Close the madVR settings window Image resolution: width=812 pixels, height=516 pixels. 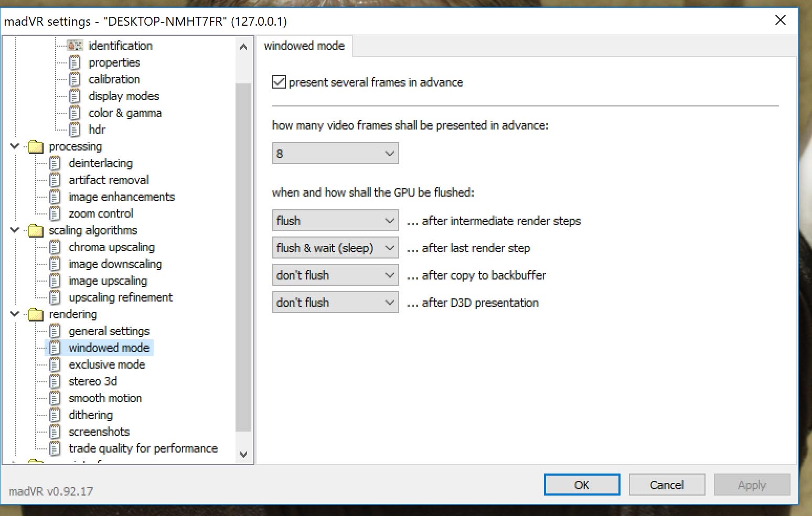781,20
